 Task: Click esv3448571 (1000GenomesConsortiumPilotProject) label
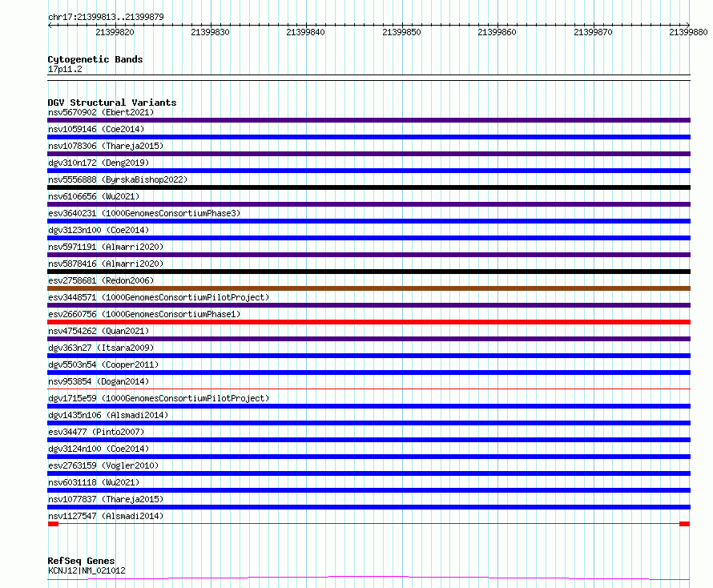click(x=159, y=297)
